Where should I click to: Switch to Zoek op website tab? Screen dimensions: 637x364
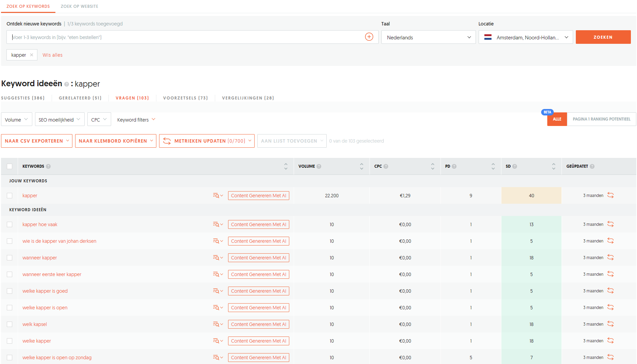click(x=79, y=6)
